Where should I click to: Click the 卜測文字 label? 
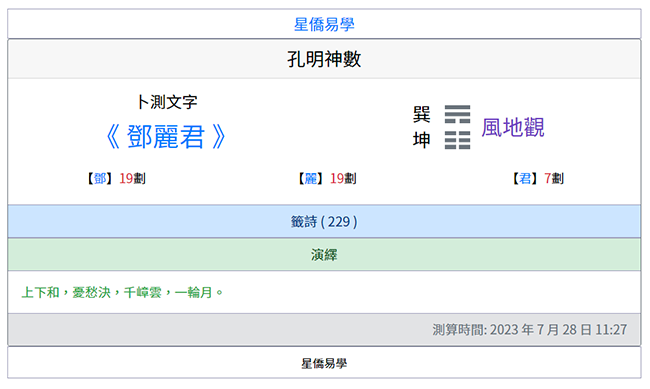pos(167,102)
